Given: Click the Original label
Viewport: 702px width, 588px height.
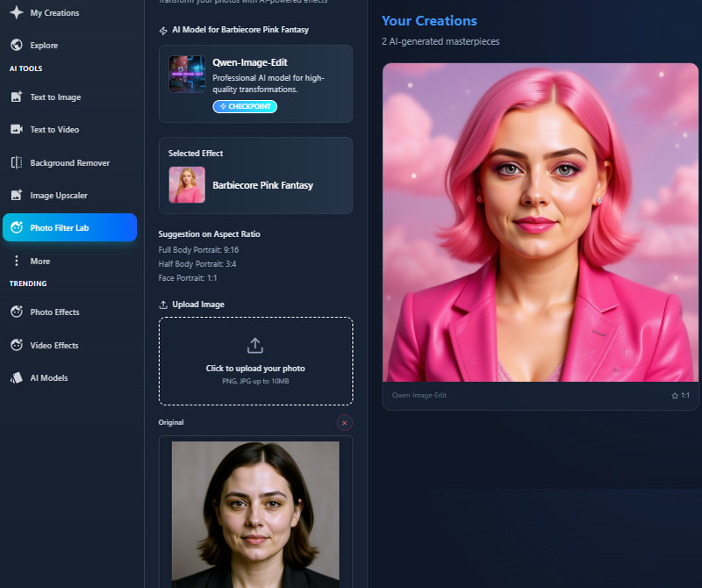Looking at the screenshot, I should coord(171,422).
